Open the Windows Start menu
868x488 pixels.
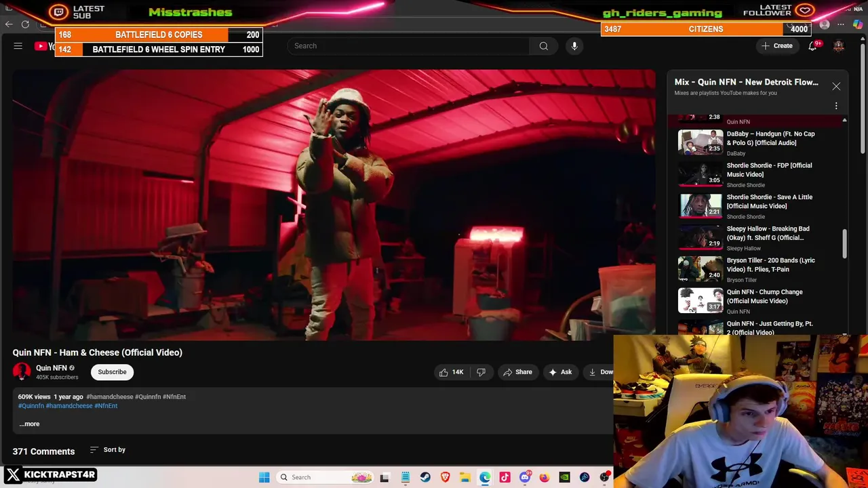[x=264, y=477]
